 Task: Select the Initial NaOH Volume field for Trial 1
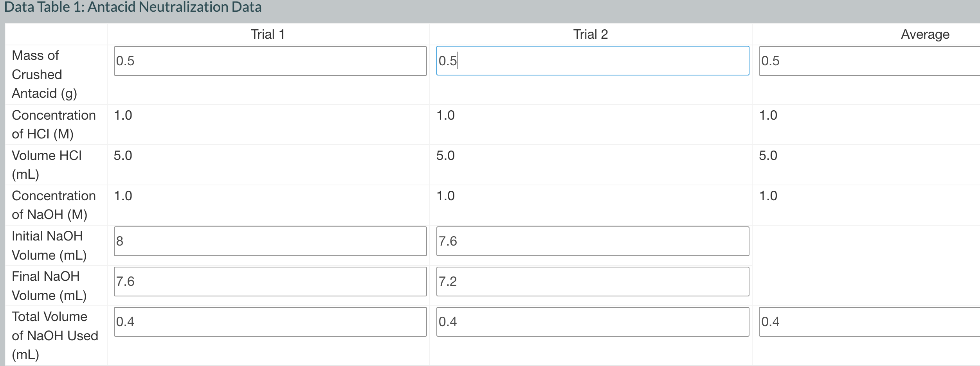click(x=270, y=242)
